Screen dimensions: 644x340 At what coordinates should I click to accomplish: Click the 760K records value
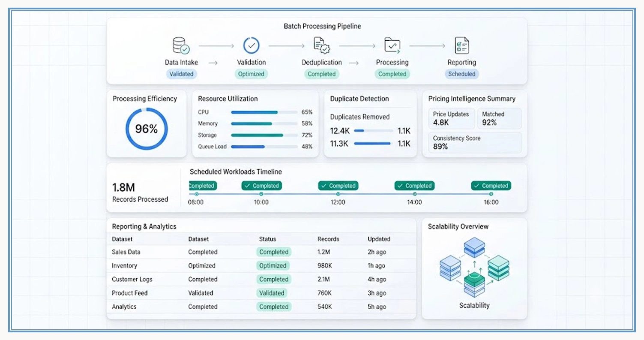324,293
